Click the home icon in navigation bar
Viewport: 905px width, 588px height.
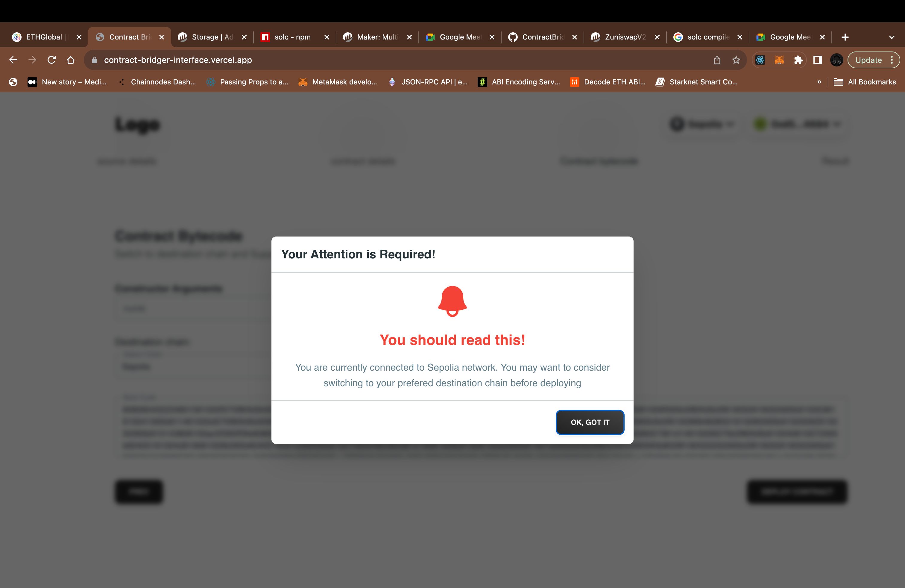click(71, 60)
